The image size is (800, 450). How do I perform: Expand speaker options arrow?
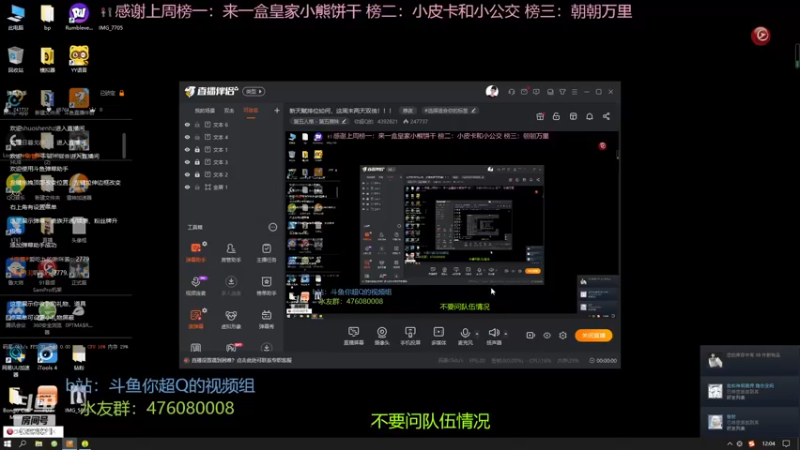coord(506,334)
